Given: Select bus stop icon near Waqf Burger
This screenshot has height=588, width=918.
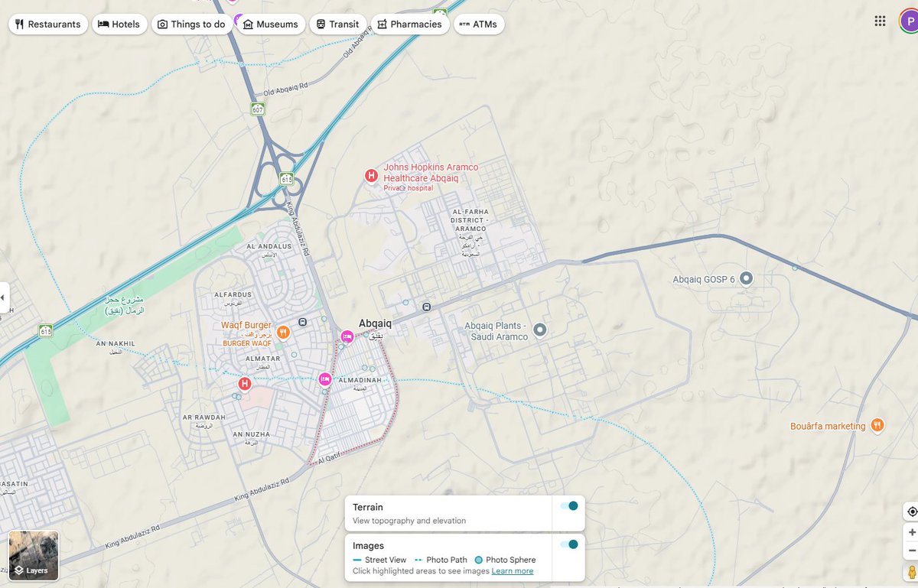Looking at the screenshot, I should tap(303, 323).
